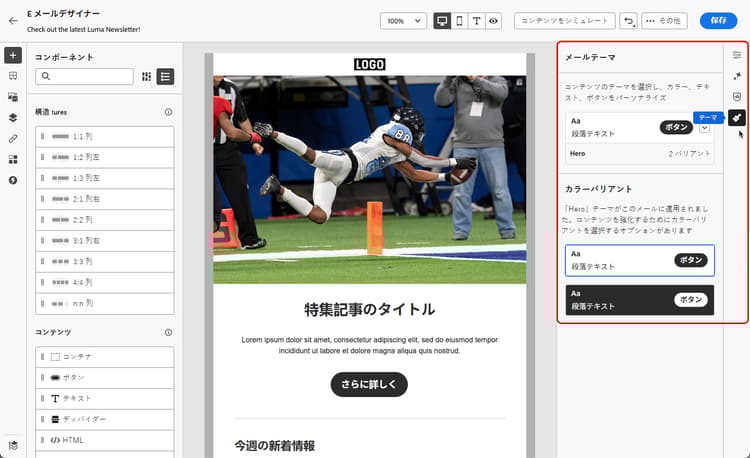Open the assets image icon in left rail
The height and width of the screenshot is (458, 750).
13,97
